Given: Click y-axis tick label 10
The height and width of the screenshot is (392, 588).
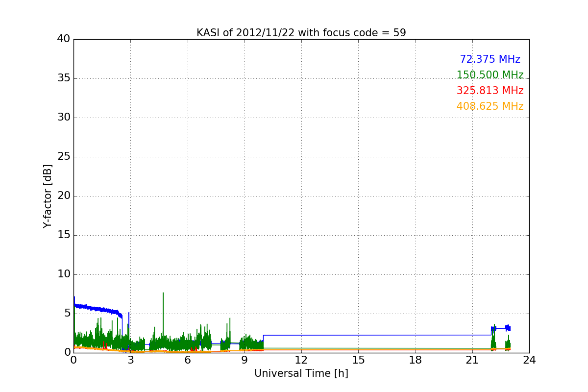Looking at the screenshot, I should tap(64, 274).
